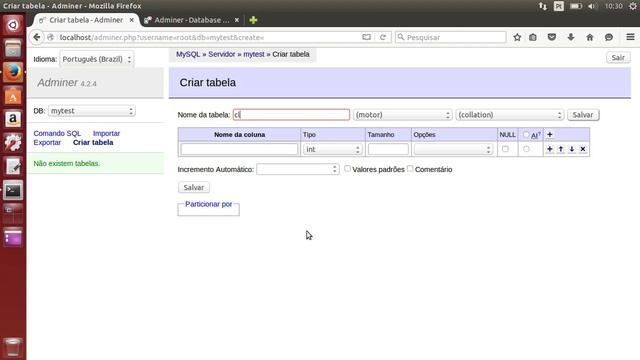Switch to the Adminer - Database tab

pyautogui.click(x=192, y=20)
